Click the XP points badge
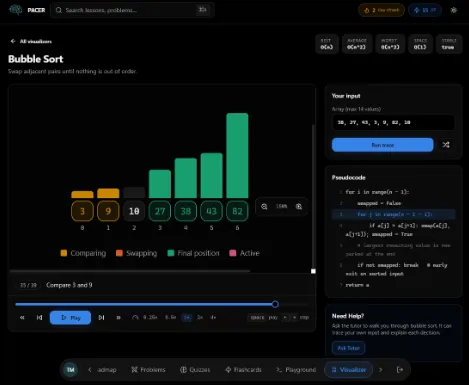The width and height of the screenshot is (469, 385). 425,10
